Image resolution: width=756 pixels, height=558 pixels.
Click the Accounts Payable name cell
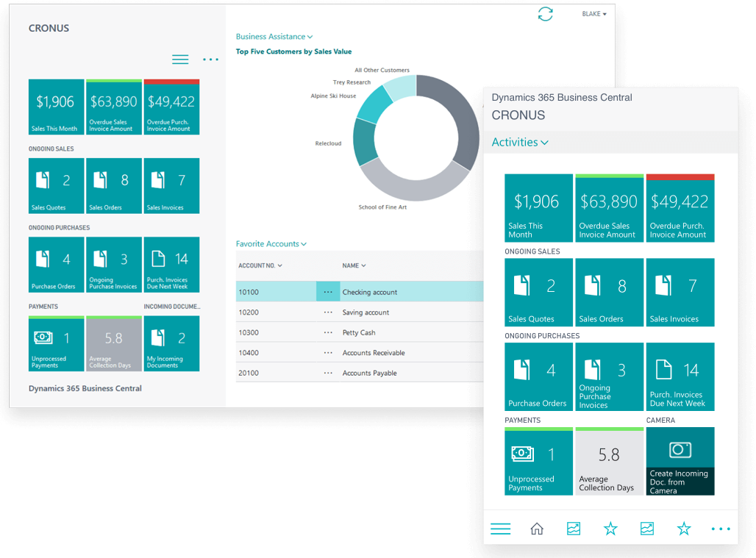pos(370,373)
